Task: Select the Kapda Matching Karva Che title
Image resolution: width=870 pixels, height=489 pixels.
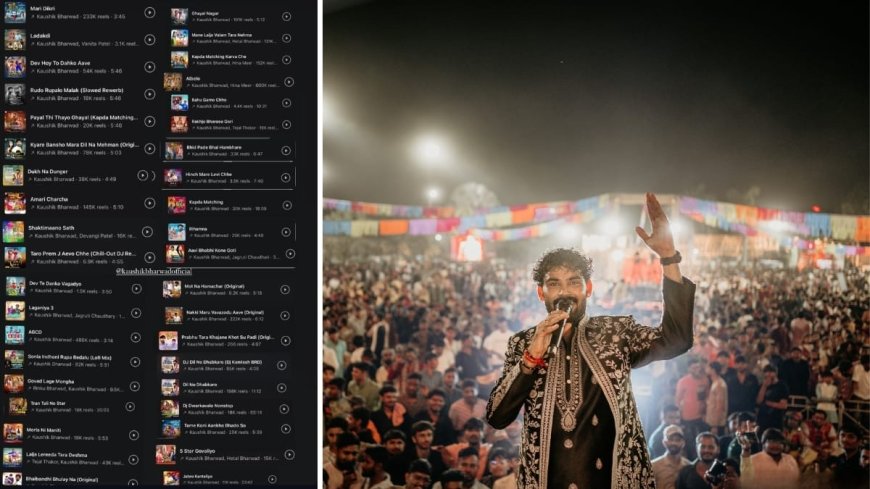Action: (219, 57)
